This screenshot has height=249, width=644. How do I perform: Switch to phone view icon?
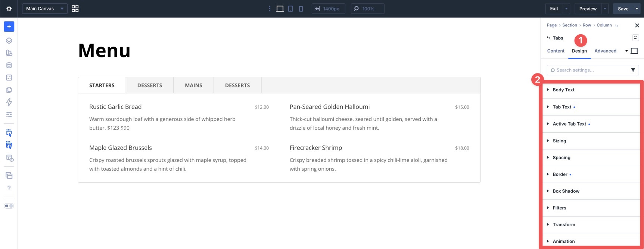301,9
